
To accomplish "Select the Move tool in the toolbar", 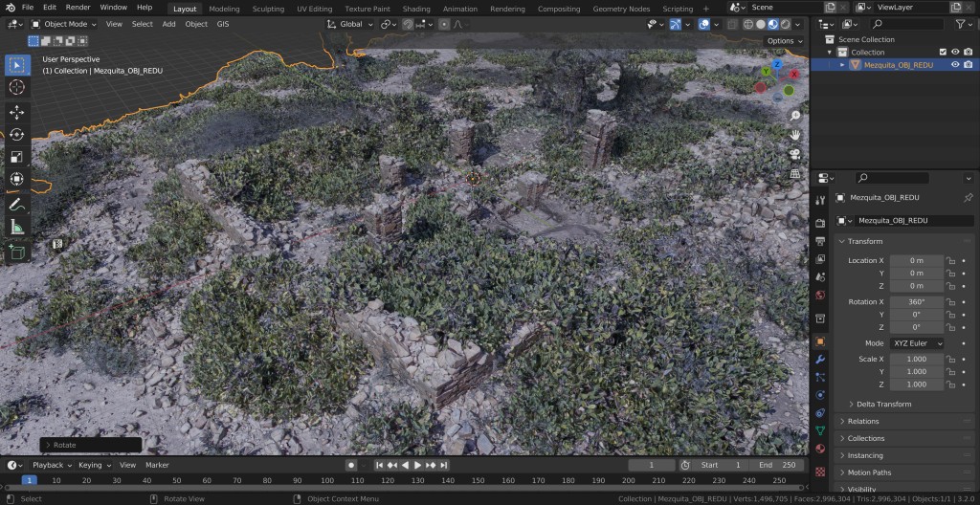I will tap(16, 112).
